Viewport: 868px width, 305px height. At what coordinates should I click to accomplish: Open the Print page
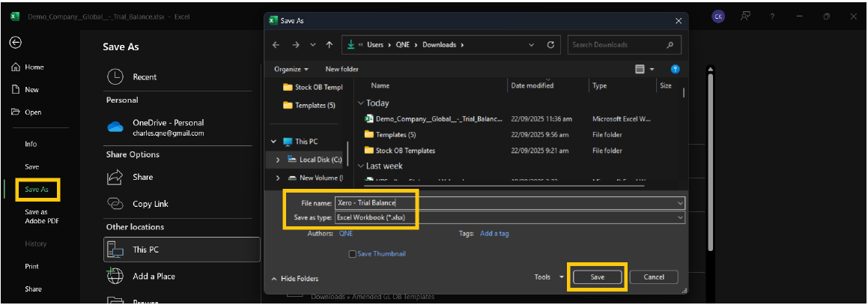click(x=31, y=266)
